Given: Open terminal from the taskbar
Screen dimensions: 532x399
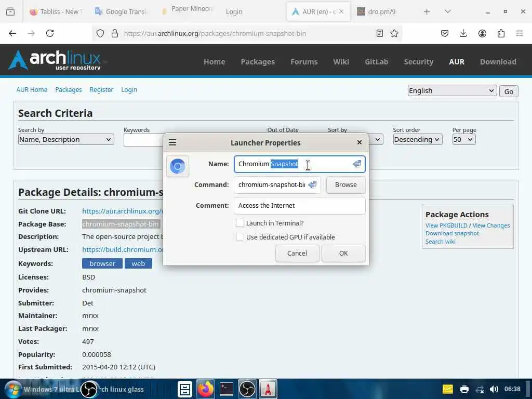Looking at the screenshot, I should (x=227, y=389).
